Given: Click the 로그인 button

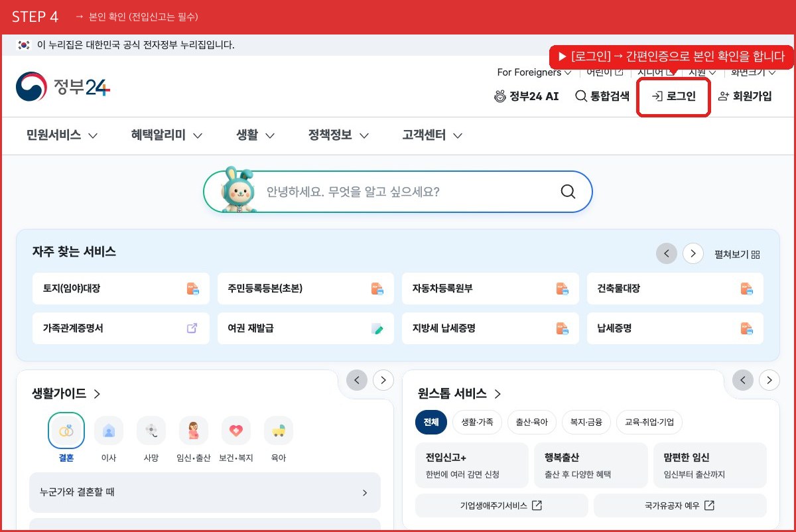Looking at the screenshot, I should pos(674,97).
